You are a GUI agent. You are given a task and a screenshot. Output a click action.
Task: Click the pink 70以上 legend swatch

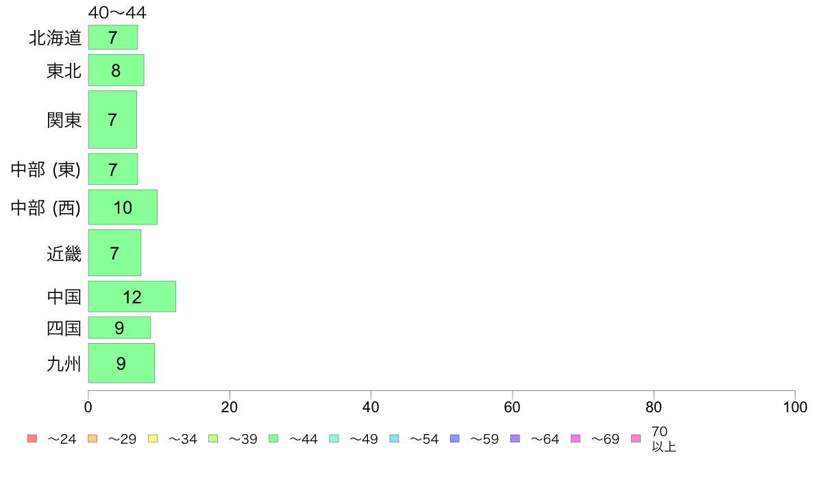click(x=636, y=438)
